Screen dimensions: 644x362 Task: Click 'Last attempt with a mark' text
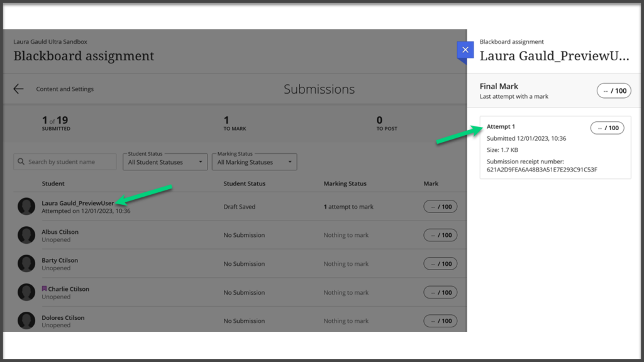[x=514, y=96]
